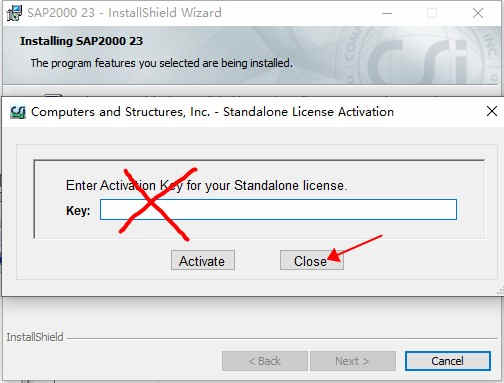Click the CSI logo watermark in the banner
The image size is (504, 383).
tap(423, 57)
